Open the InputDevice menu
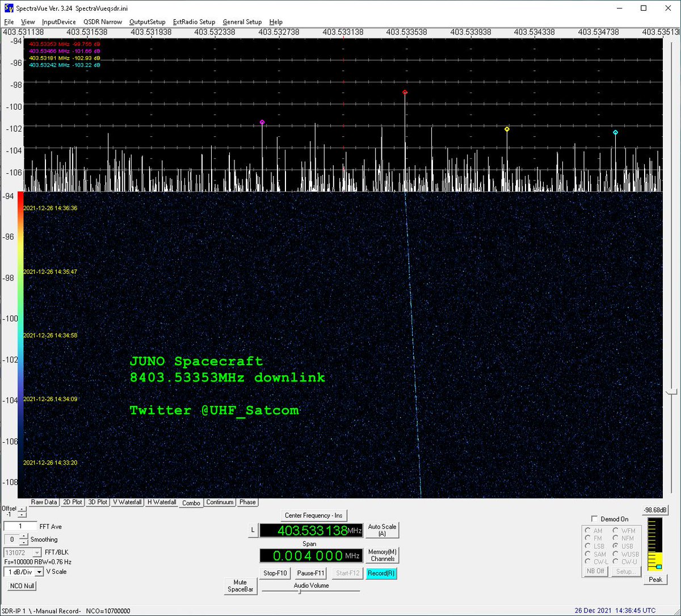Image resolution: width=681 pixels, height=616 pixels. pyautogui.click(x=59, y=22)
